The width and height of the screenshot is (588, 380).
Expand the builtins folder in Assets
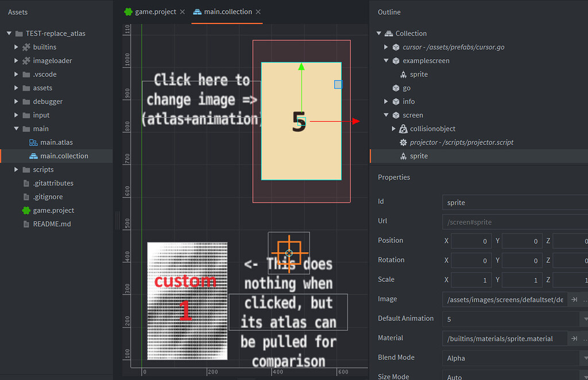(x=15, y=46)
